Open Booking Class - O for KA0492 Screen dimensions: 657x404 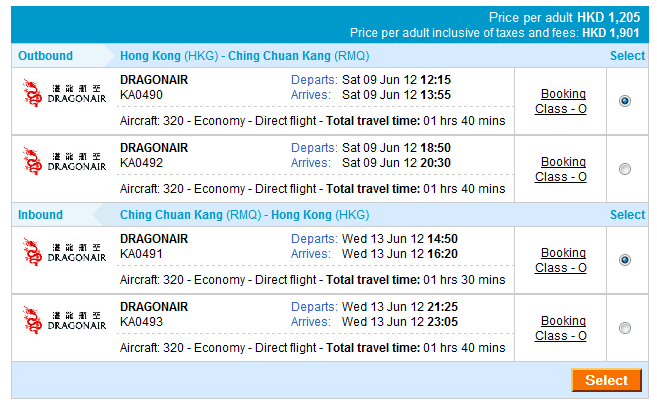pos(562,169)
